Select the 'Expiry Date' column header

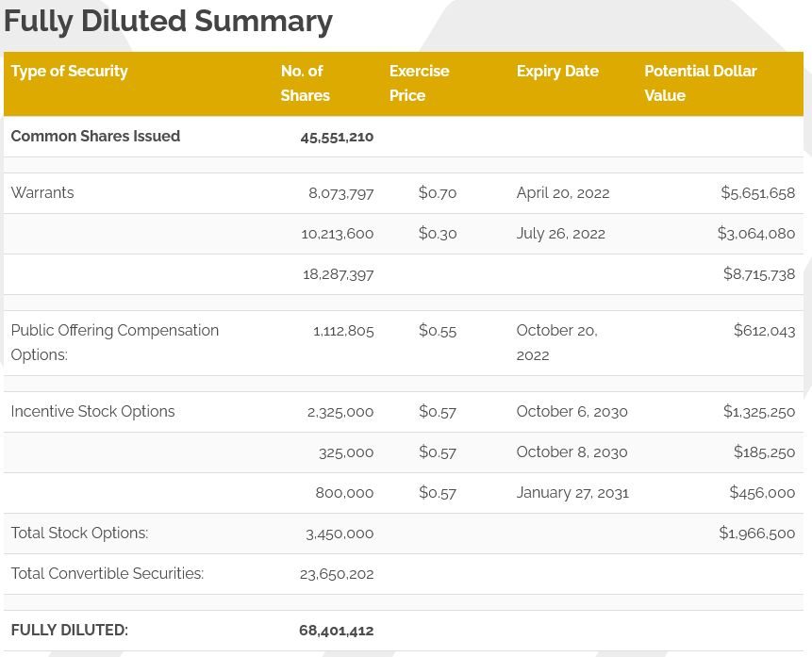(x=557, y=72)
